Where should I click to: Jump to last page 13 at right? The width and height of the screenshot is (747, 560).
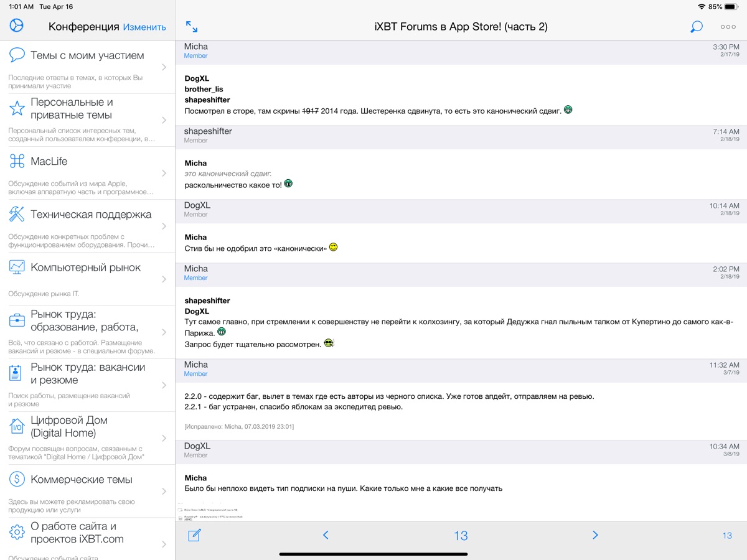tap(726, 536)
